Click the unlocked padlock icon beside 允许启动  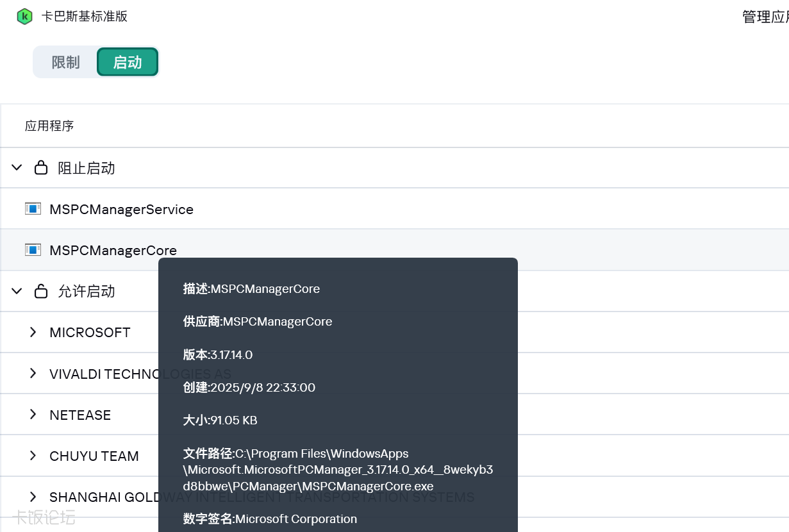(41, 291)
